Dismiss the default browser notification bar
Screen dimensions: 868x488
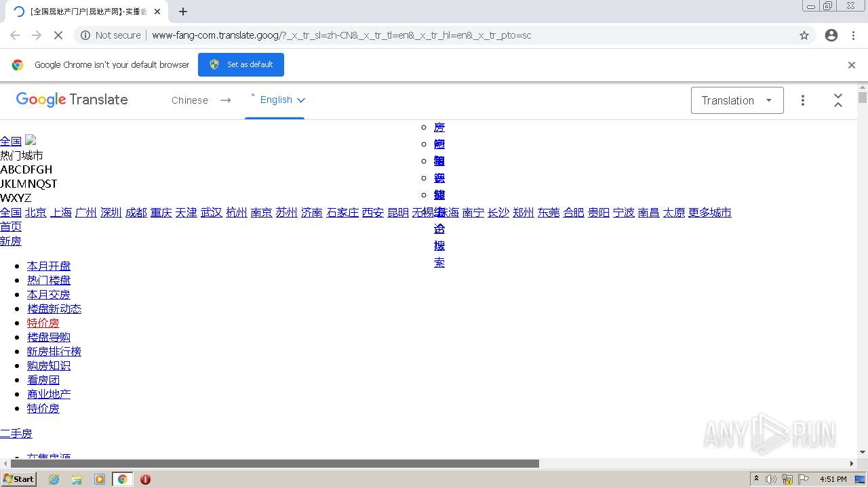852,65
